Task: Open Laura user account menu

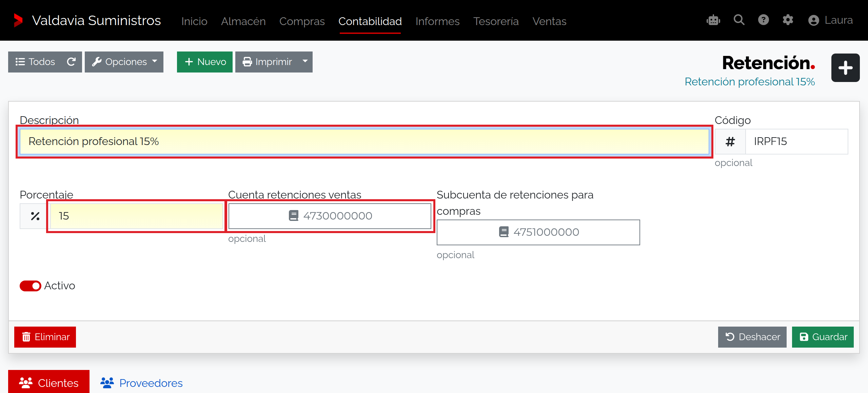Action: tap(830, 20)
